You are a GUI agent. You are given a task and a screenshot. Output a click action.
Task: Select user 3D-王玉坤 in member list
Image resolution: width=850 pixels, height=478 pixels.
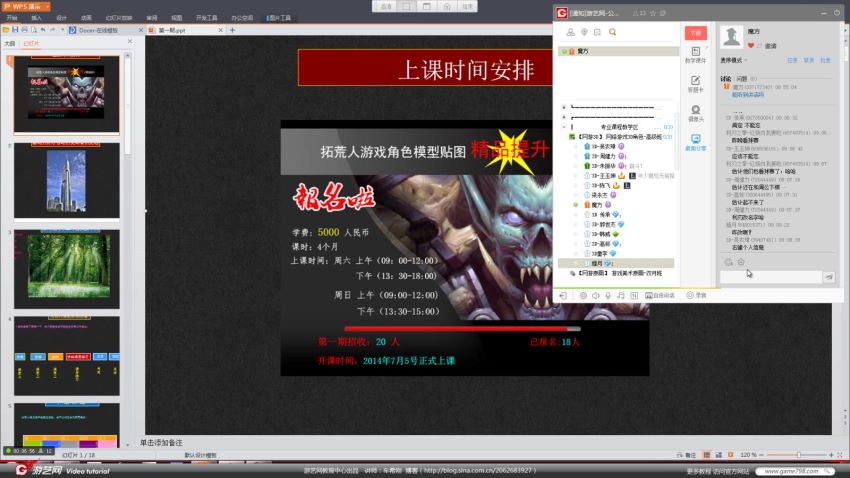[x=603, y=176]
